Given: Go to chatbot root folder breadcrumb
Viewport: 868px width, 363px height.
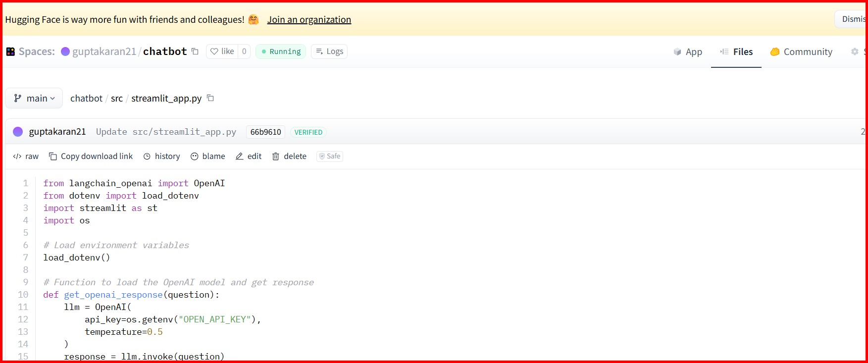Looking at the screenshot, I should click(86, 98).
